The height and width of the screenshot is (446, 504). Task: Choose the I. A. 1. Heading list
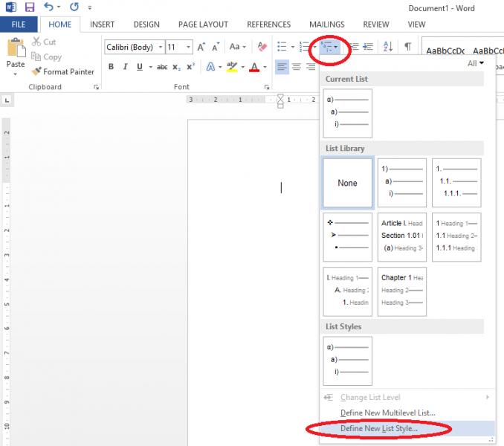(347, 292)
